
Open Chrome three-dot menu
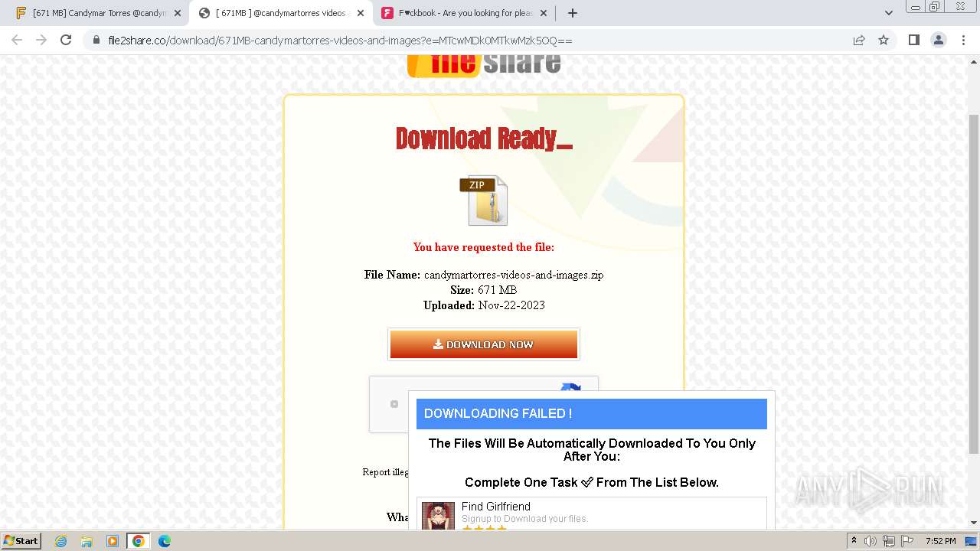[963, 40]
